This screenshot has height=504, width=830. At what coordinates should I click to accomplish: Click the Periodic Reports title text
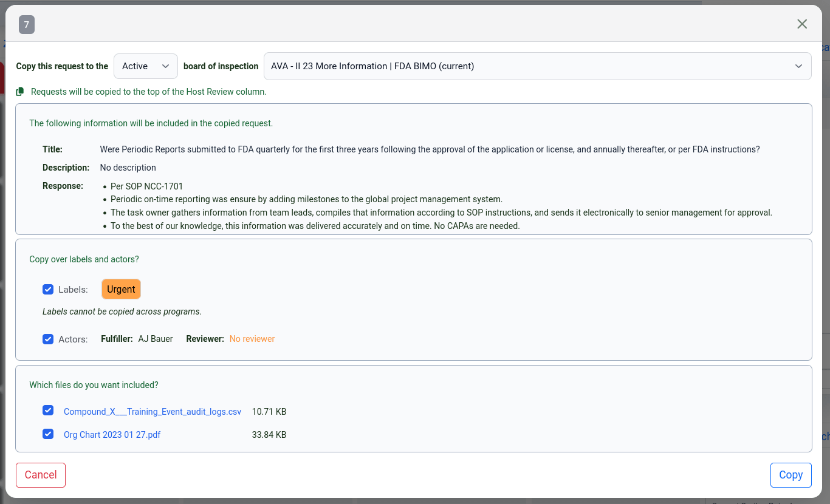[x=430, y=149]
